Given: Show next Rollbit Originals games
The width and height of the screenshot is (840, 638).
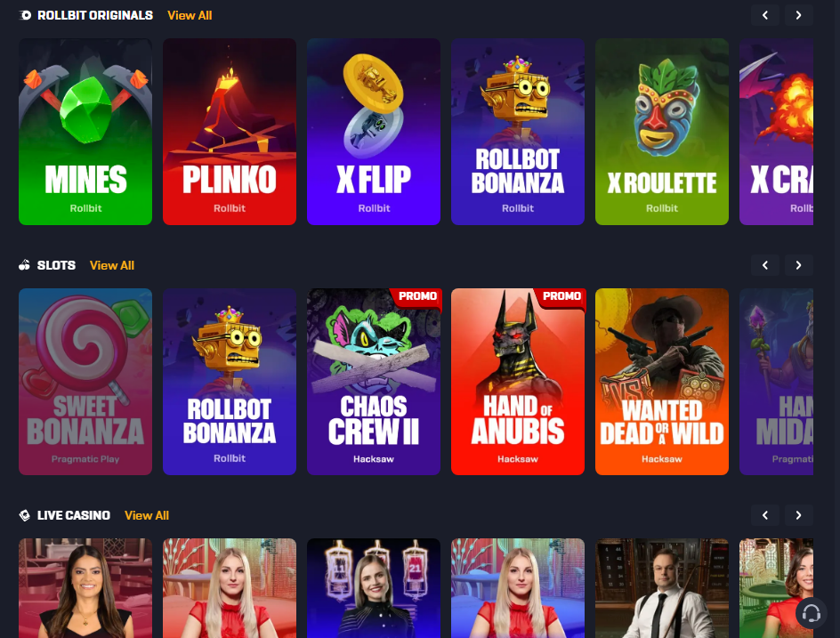Looking at the screenshot, I should (x=799, y=15).
